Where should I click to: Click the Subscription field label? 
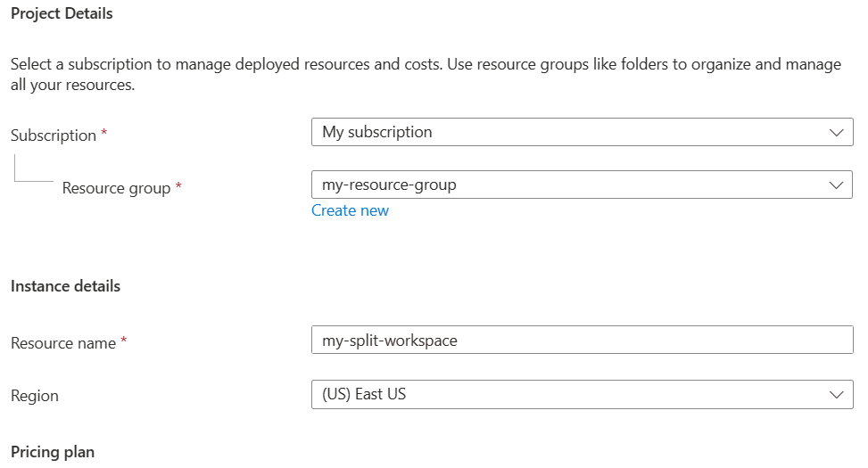54,135
